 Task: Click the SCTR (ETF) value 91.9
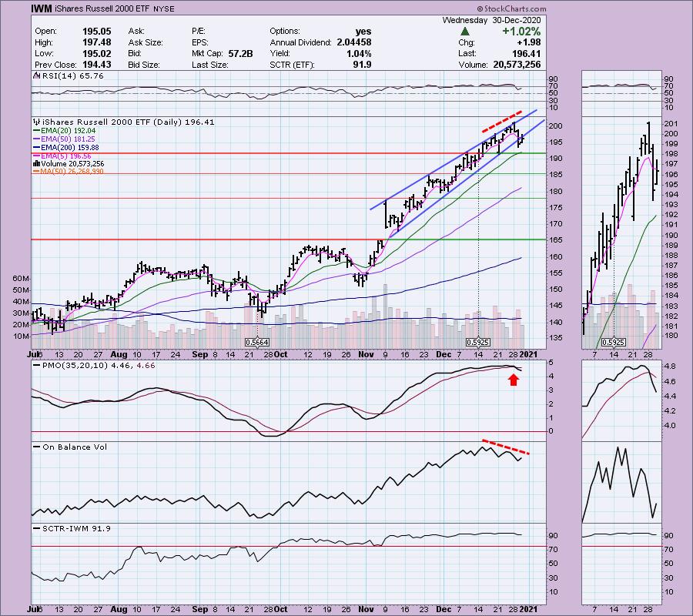[362, 65]
